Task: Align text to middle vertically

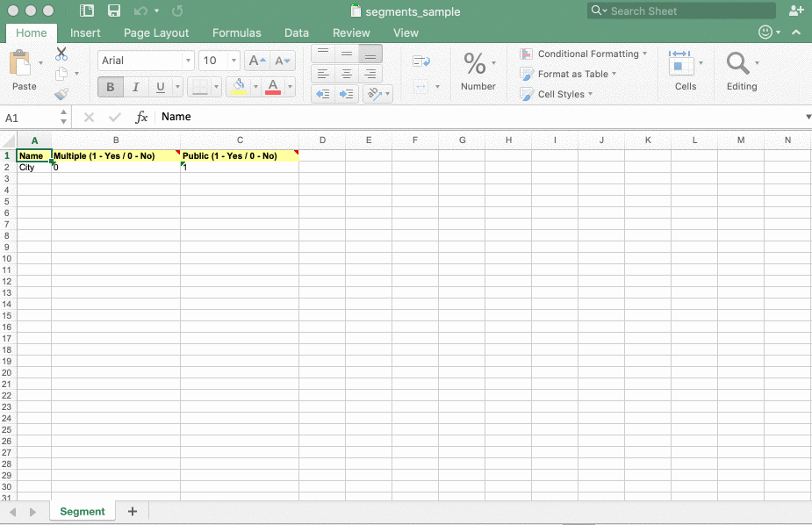Action: (x=347, y=54)
